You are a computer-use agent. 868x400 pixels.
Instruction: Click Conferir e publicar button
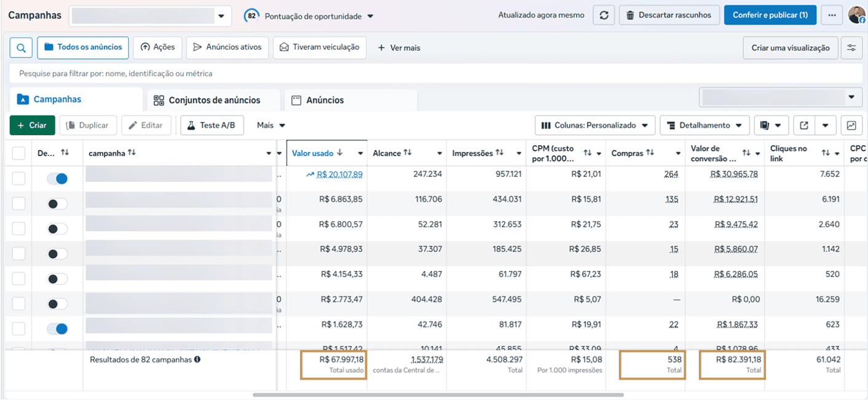pyautogui.click(x=770, y=15)
